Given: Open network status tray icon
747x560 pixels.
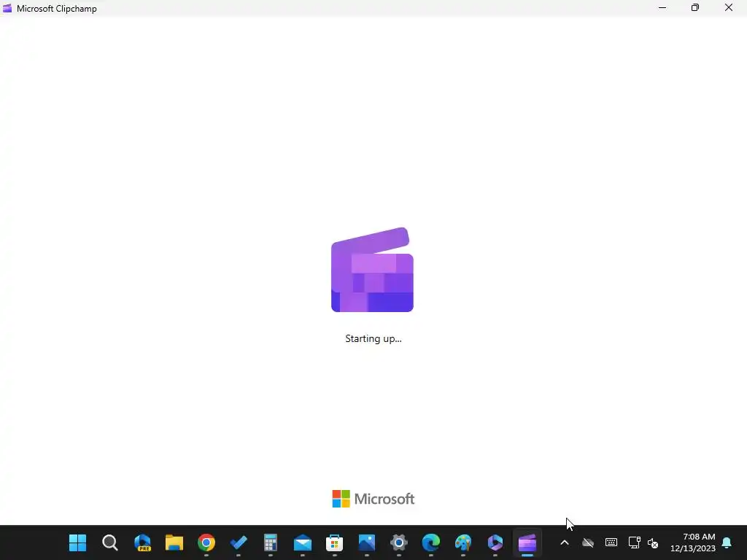Looking at the screenshot, I should coord(634,542).
